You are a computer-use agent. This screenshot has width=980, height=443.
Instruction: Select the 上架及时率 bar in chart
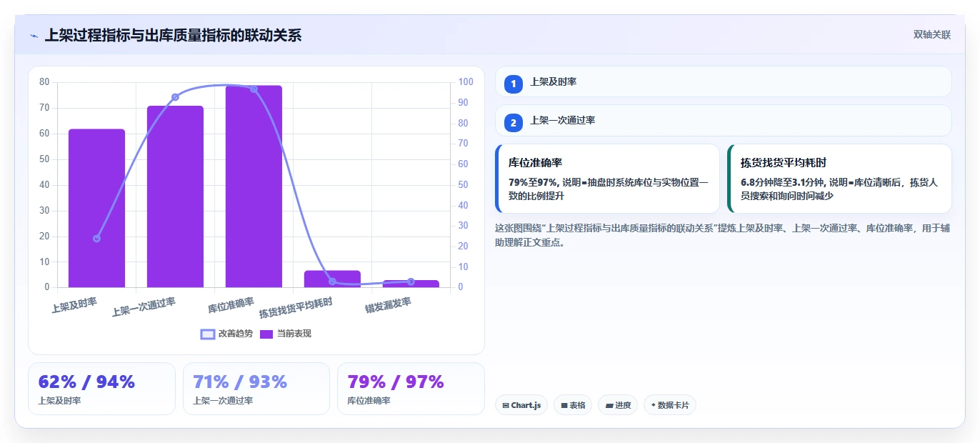[96, 208]
